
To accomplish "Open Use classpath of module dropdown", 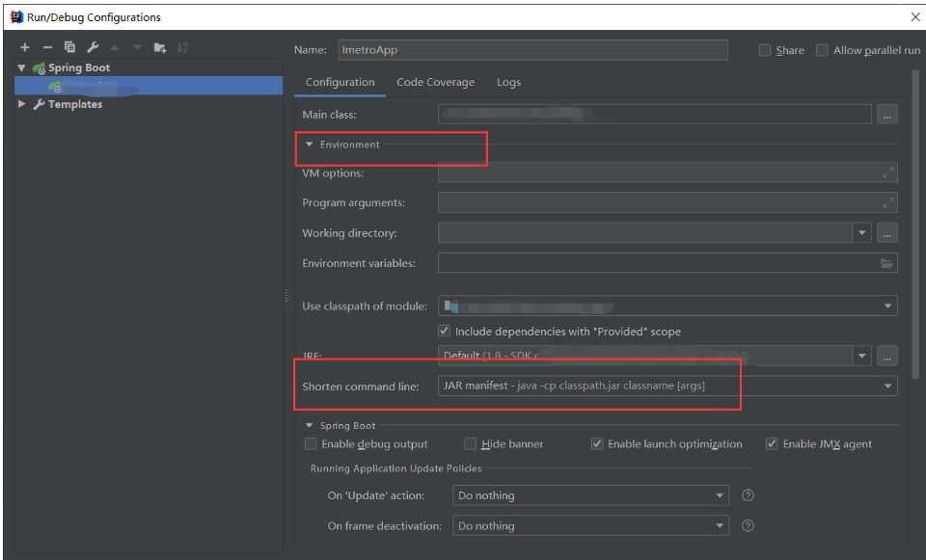I will [x=887, y=306].
